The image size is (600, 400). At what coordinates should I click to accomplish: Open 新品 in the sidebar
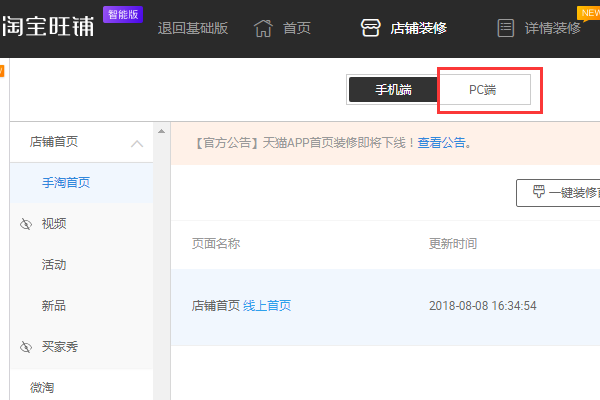[x=54, y=305]
